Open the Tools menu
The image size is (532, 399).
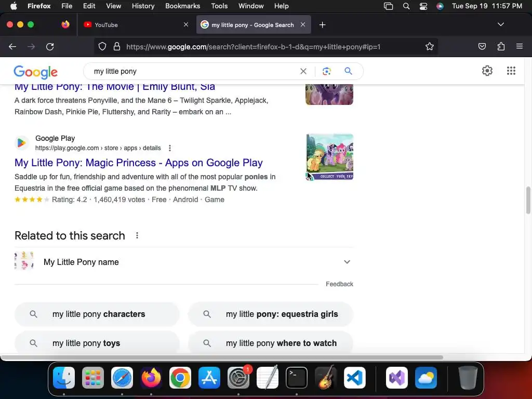219,6
